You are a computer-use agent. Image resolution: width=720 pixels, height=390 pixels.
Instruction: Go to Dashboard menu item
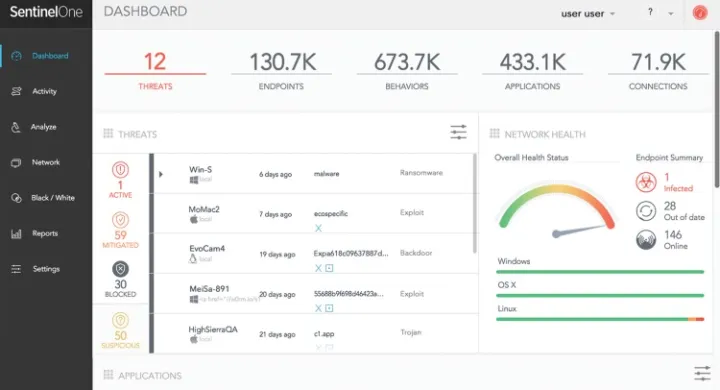coord(50,56)
